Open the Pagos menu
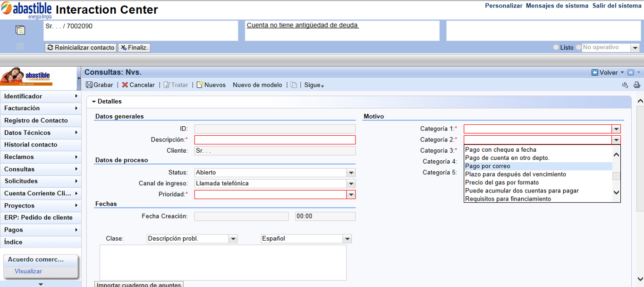Screen dimensions: 644x287 [41, 230]
